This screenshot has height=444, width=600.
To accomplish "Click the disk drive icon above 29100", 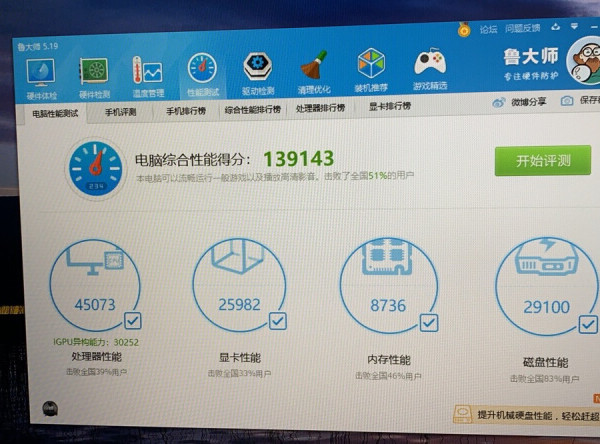I will click(546, 256).
